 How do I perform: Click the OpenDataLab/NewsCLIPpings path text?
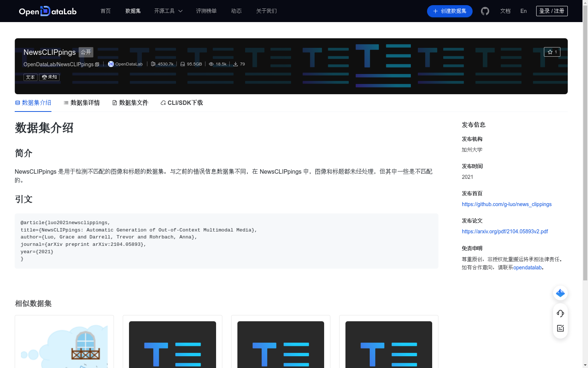(58, 64)
